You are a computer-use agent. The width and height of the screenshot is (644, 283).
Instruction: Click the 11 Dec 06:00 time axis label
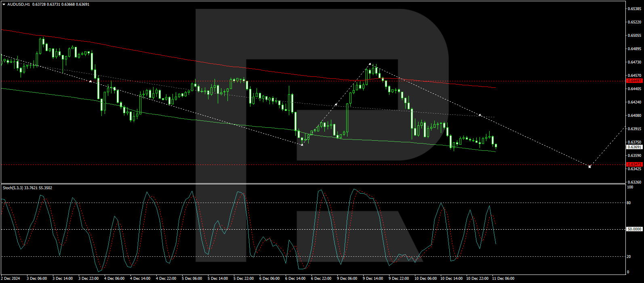click(x=504, y=279)
